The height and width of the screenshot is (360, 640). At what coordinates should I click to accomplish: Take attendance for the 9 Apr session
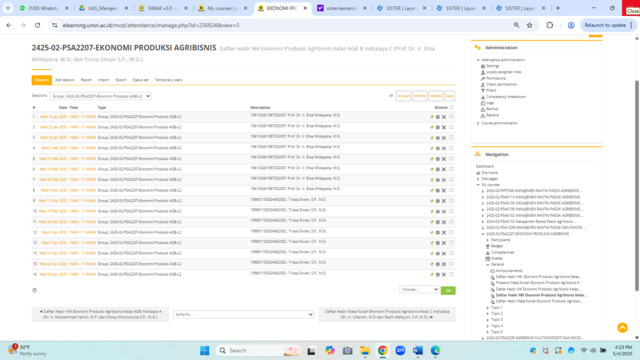tap(432, 243)
